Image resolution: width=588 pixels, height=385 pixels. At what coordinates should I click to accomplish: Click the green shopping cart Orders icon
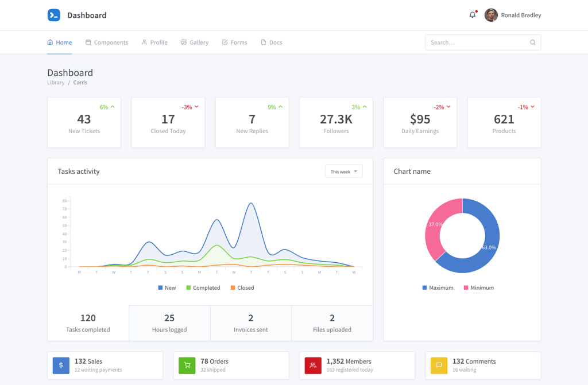click(187, 365)
